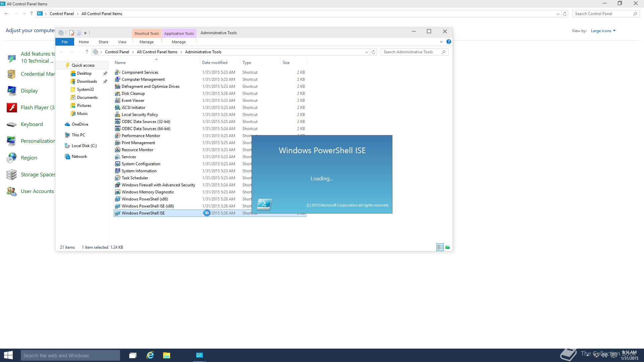Switch to details view icon
The height and width of the screenshot is (362, 644).
pyautogui.click(x=440, y=247)
